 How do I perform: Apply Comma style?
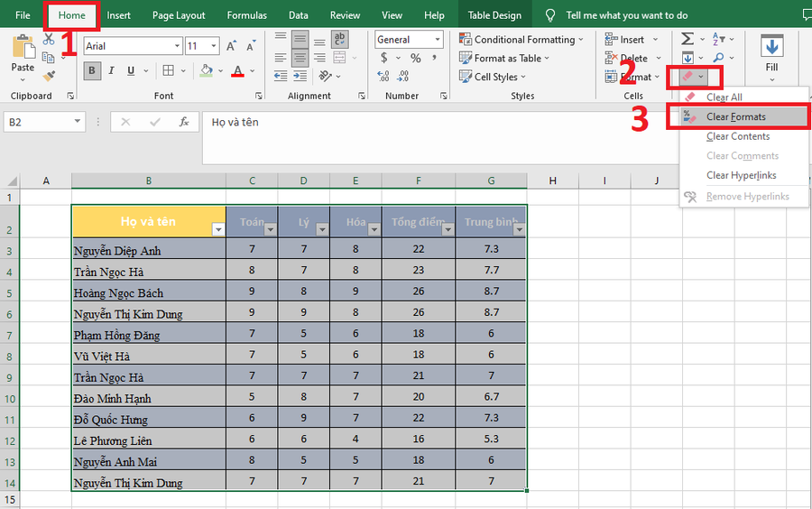pyautogui.click(x=434, y=58)
